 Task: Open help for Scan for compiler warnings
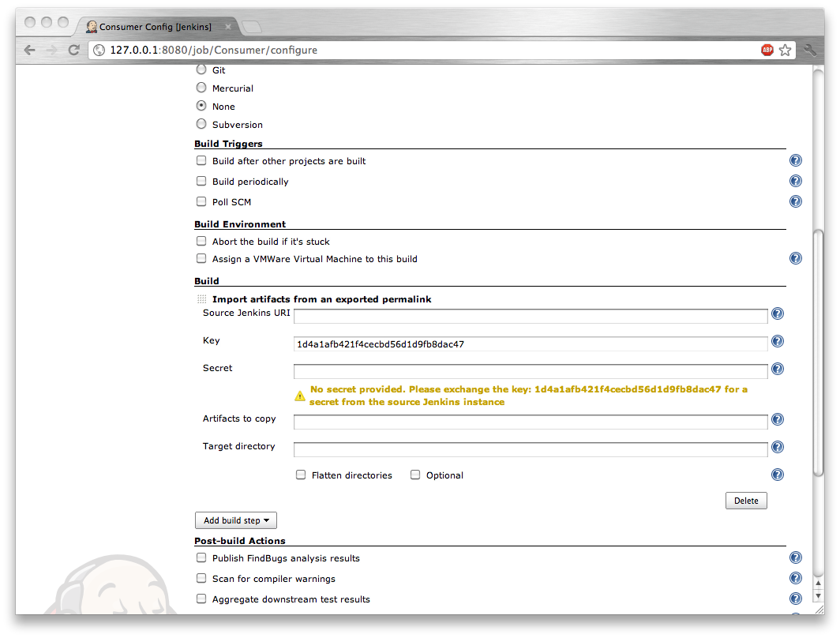point(796,578)
